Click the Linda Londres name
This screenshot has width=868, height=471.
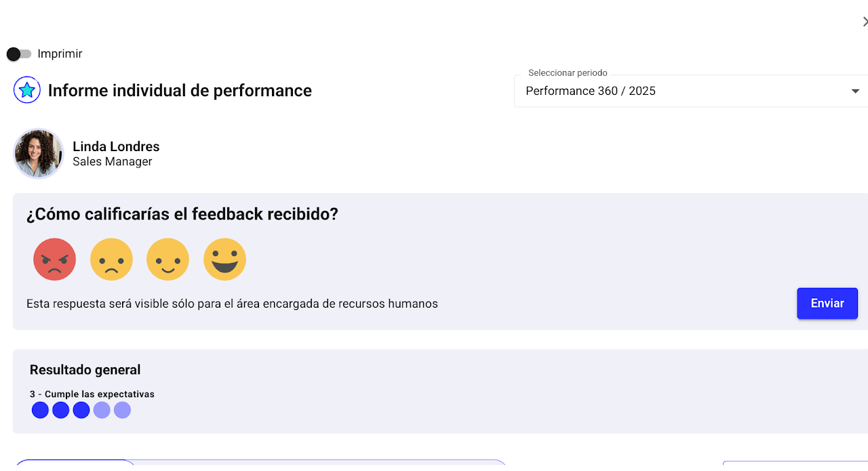coord(116,146)
